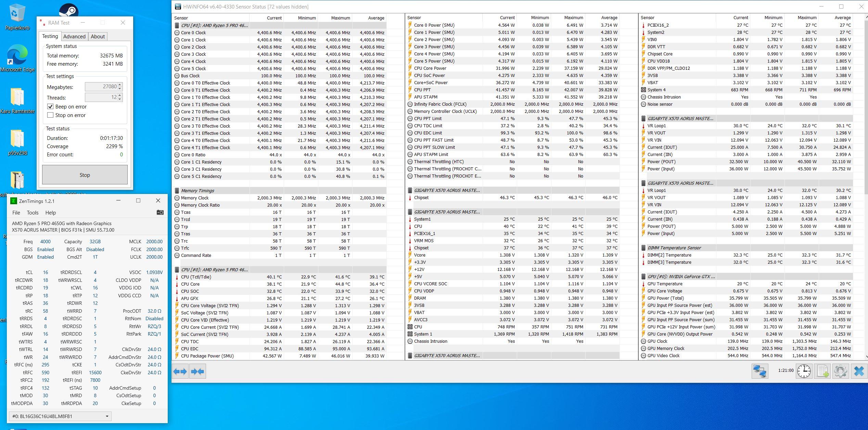Click fan icon beside System 4 row
The image size is (868, 430).
pos(643,90)
